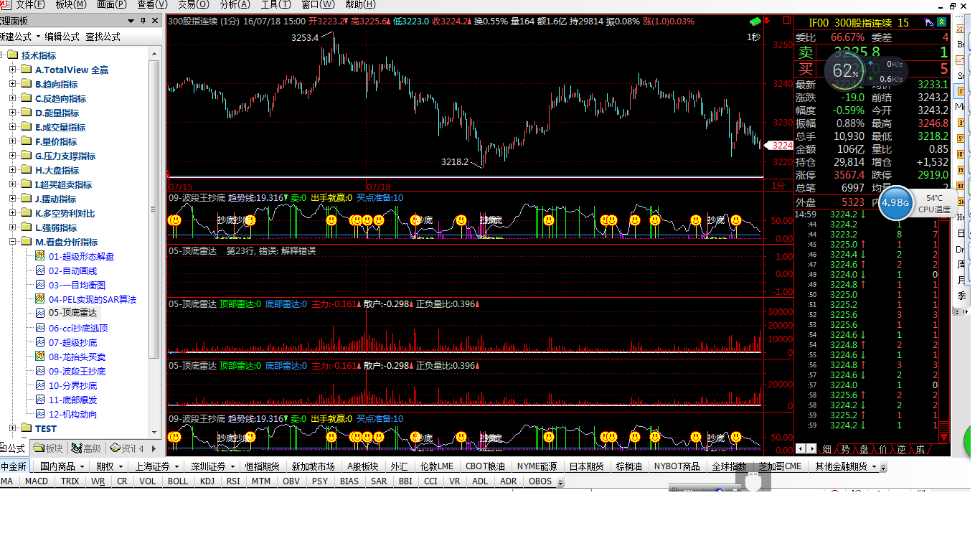Image resolution: width=980 pixels, height=551 pixels.
Task: Click the pin icon of the management panel
Action: [143, 22]
